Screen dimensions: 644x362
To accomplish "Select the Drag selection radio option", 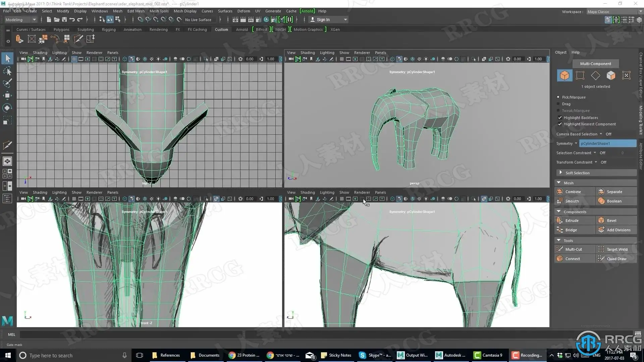I will (558, 104).
